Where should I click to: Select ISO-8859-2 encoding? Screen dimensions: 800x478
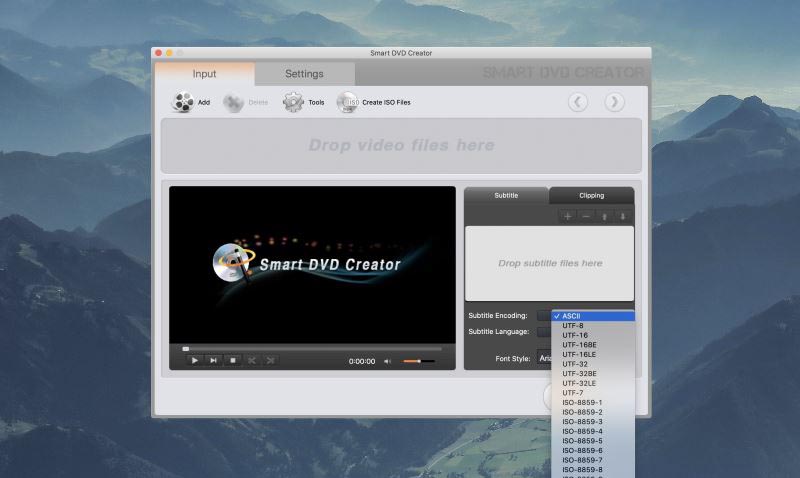click(593, 412)
